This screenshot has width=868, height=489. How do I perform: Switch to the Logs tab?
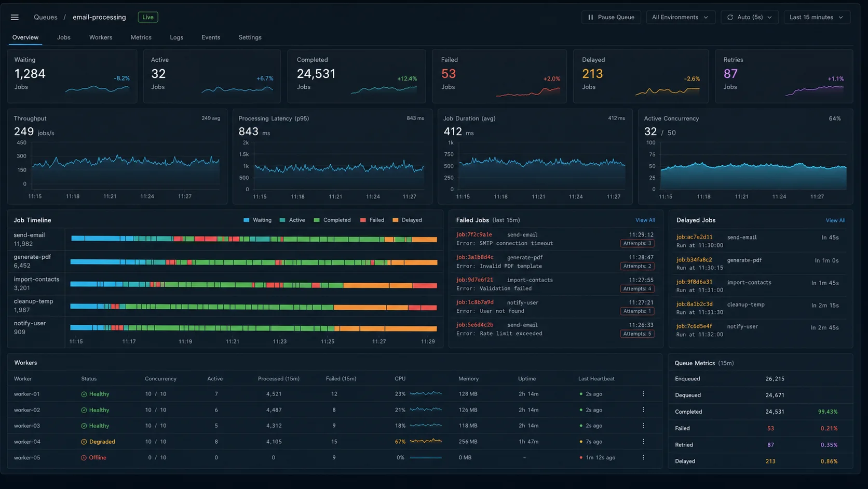tap(177, 37)
